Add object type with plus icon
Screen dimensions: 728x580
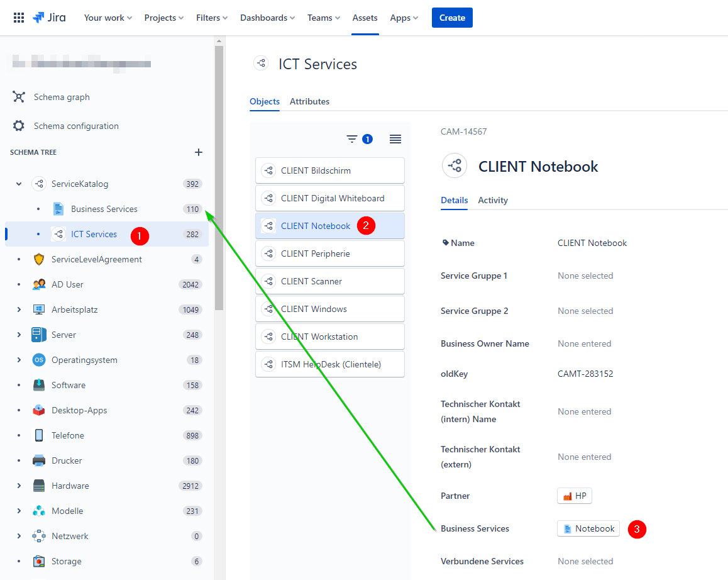[198, 152]
